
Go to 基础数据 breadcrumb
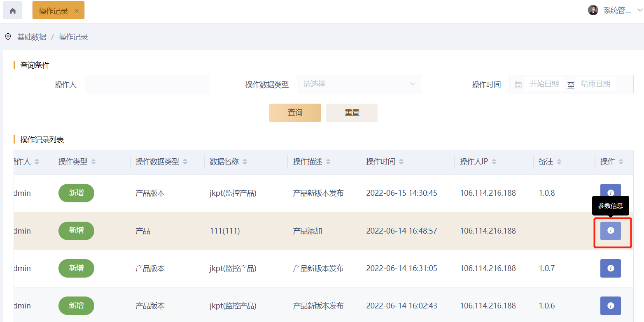[32, 37]
